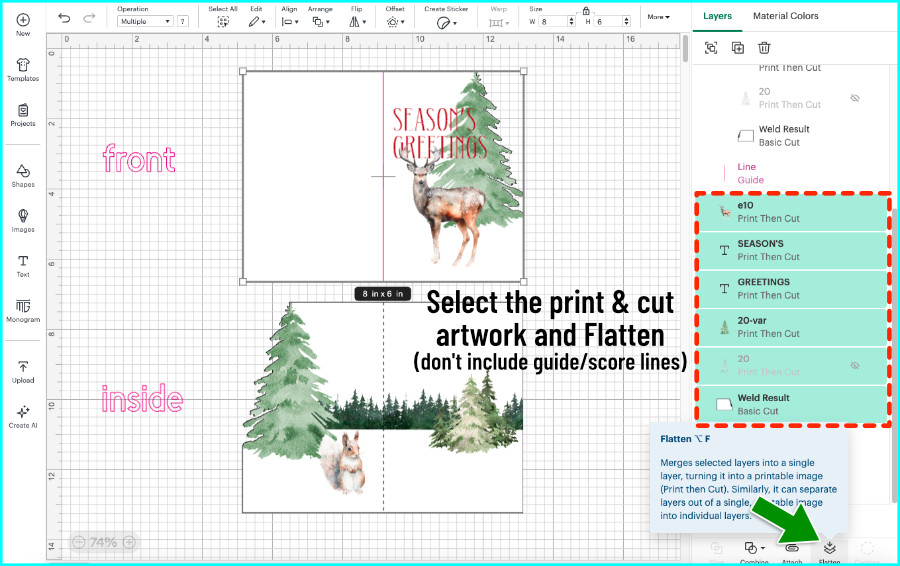Click the Group icon in Layers panel
Image resolution: width=900 pixels, height=566 pixels.
(711, 48)
